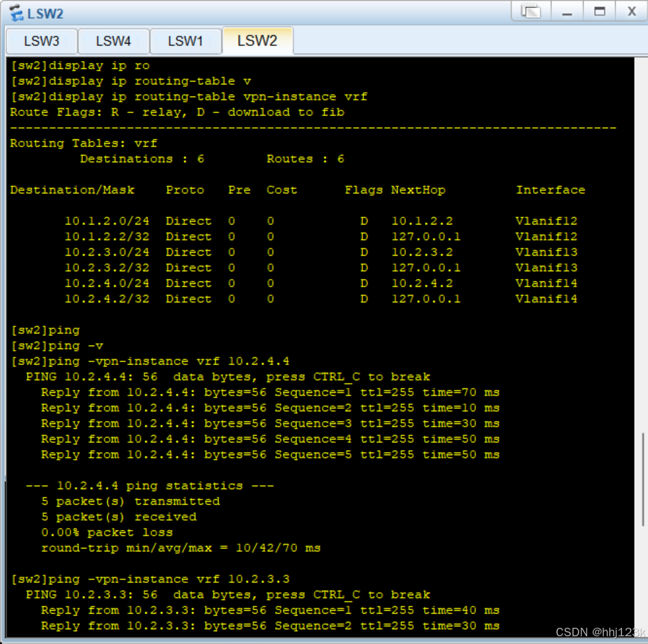Click the 10.2.3.3 reply with Sequence=2
The width and height of the screenshot is (648, 644).
click(x=270, y=626)
